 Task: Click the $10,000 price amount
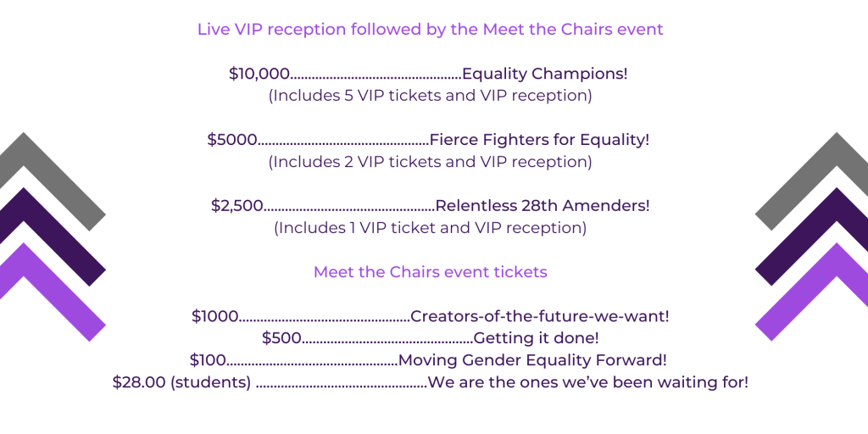point(259,74)
